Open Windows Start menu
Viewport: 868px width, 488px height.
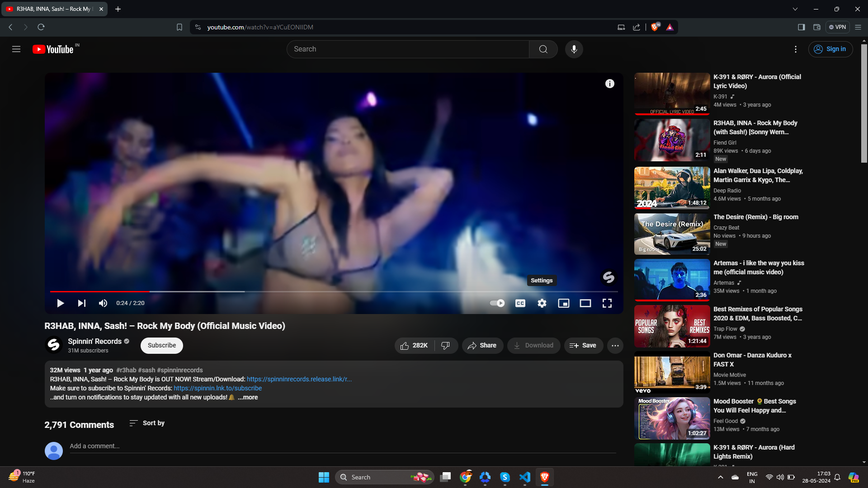[324, 477]
